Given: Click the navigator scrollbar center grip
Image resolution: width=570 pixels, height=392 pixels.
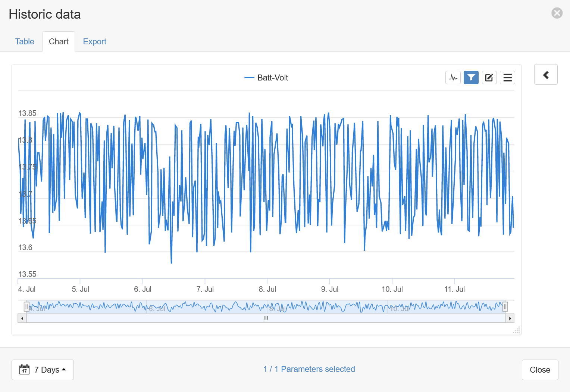Looking at the screenshot, I should pos(266,318).
